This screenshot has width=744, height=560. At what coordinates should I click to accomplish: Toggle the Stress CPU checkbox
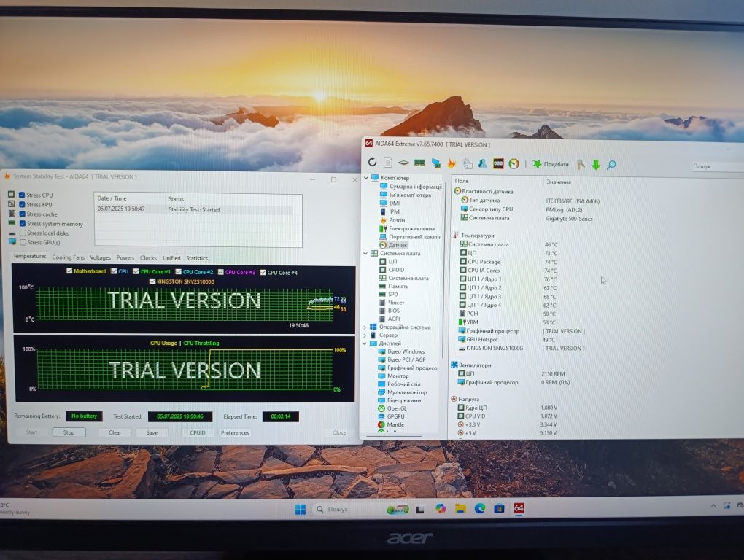pos(22,195)
